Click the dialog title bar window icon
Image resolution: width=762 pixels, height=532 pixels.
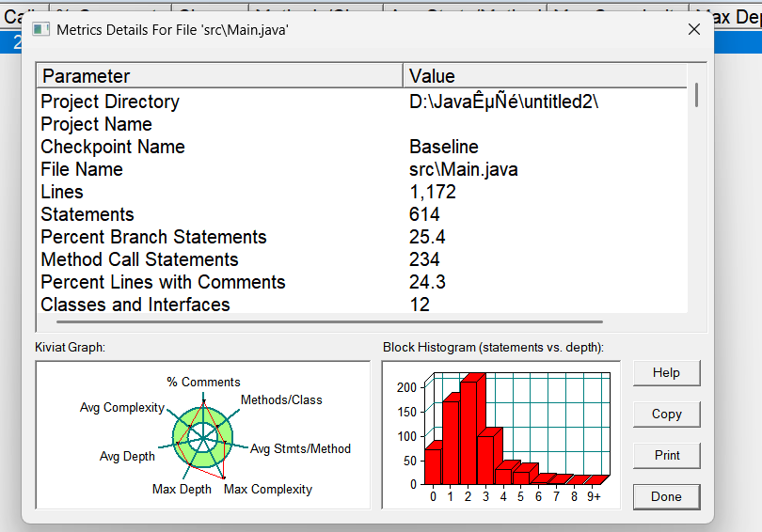(40, 30)
